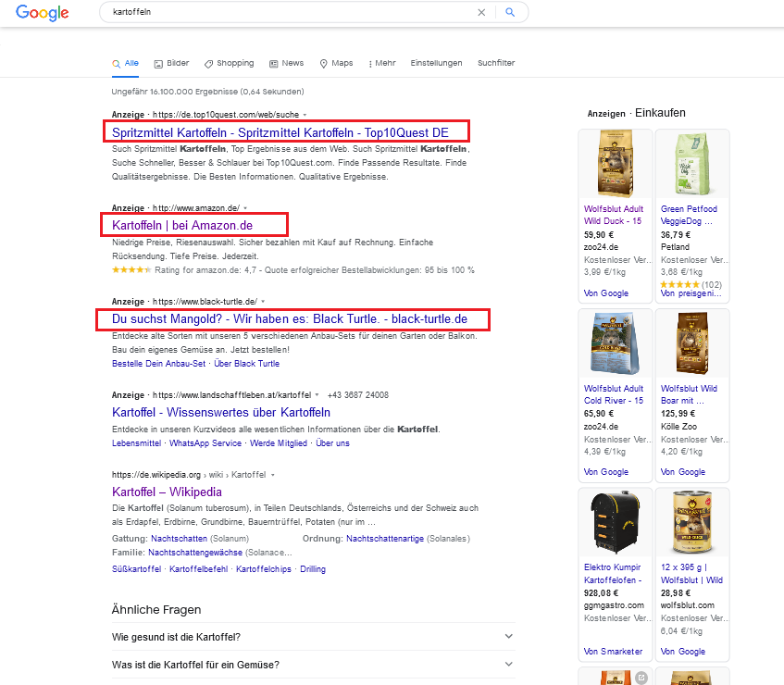Open the Kartoffel – Wikipedia result
The width and height of the screenshot is (784, 685).
(x=167, y=492)
